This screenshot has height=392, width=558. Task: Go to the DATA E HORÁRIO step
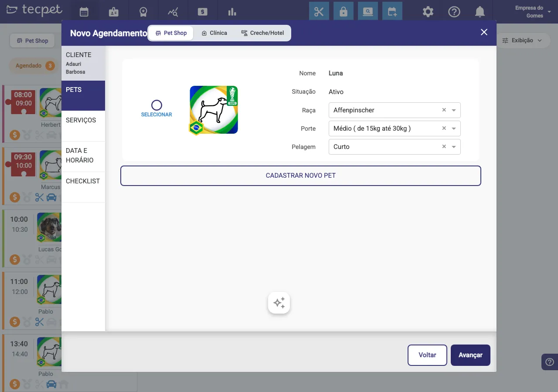(x=83, y=157)
